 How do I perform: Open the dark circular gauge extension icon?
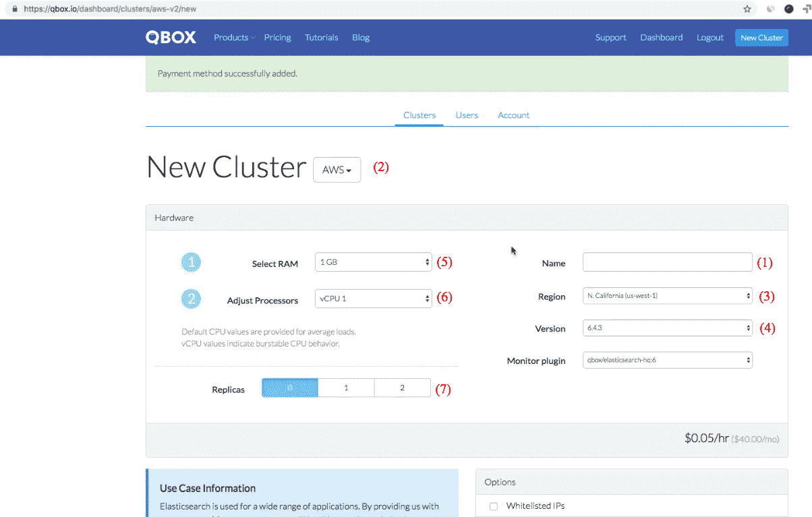coord(788,9)
